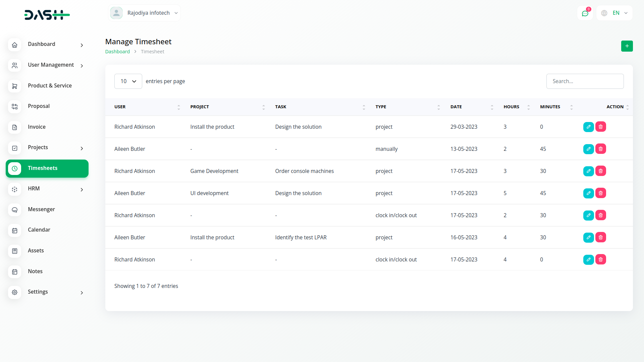Open the Rajodiya infotech workspace dropdown

point(144,13)
